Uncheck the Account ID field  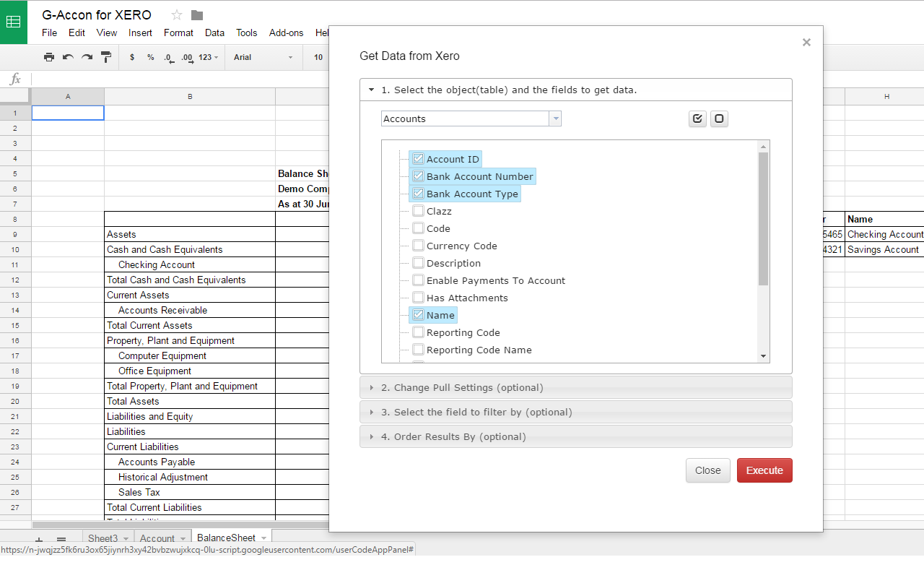[x=418, y=159]
